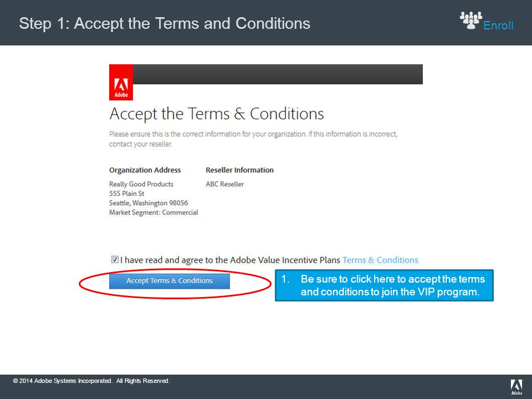Screen dimensions: 532x399
Task: Click the 2014 Adobe copyright notice
Action: point(91,381)
